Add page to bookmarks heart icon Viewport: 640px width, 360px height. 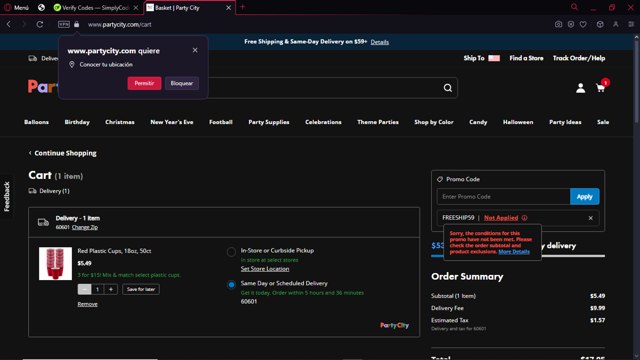click(583, 24)
